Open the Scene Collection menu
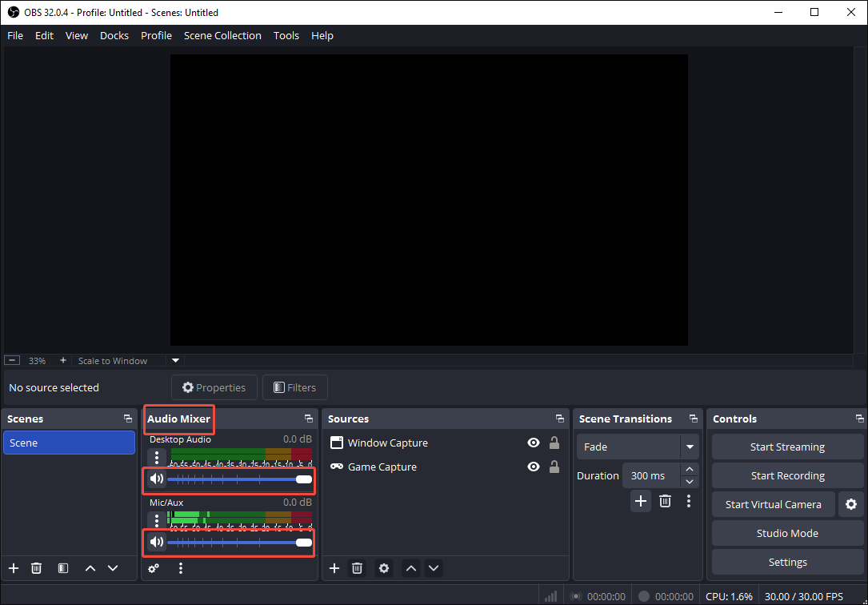Viewport: 868px width, 605px height. [222, 35]
